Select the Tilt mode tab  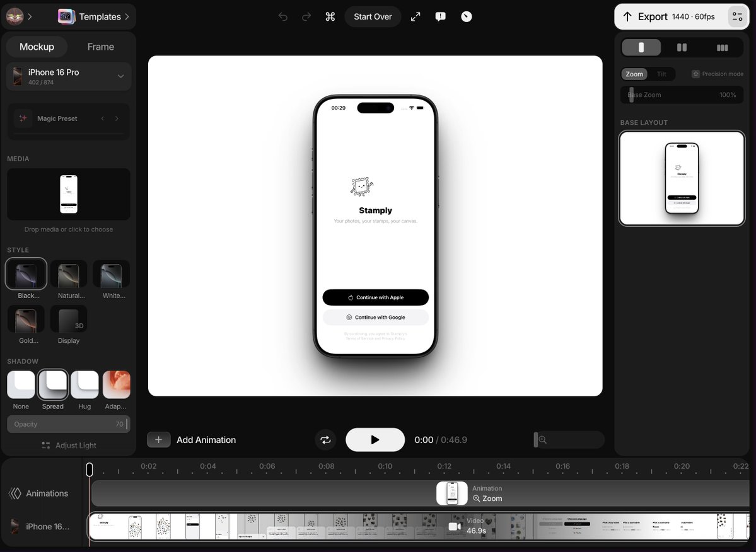coord(661,74)
